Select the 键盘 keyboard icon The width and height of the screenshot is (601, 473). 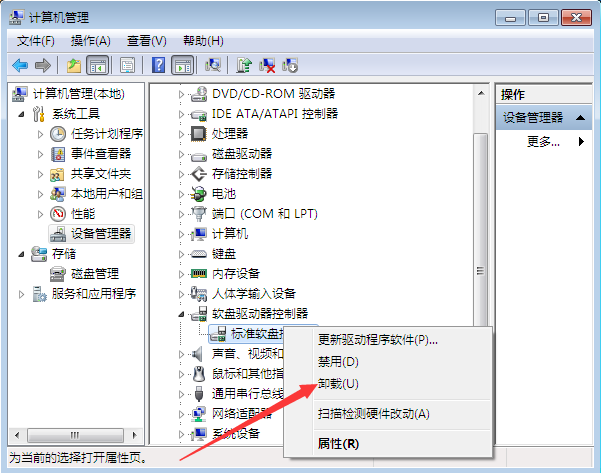point(199,254)
